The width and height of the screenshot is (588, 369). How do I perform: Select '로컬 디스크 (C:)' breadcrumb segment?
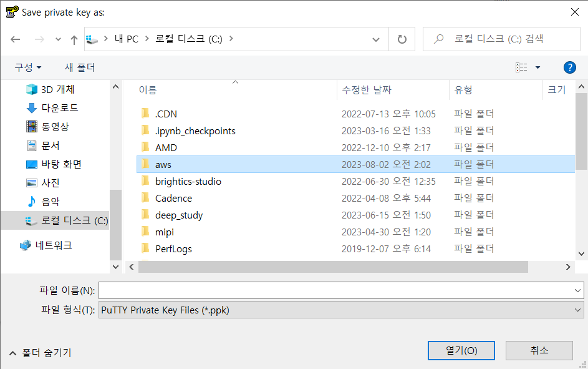[x=189, y=39]
